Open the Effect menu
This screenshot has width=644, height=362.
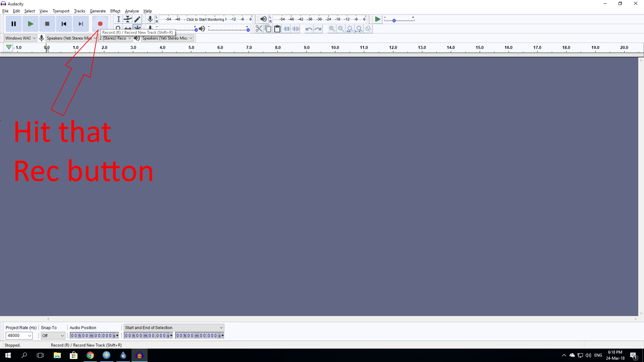[115, 11]
